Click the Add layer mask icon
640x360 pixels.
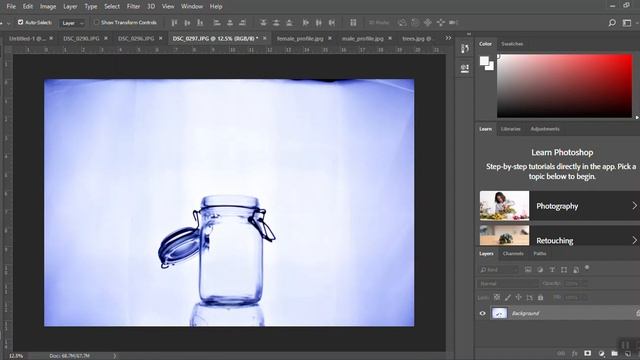click(587, 353)
